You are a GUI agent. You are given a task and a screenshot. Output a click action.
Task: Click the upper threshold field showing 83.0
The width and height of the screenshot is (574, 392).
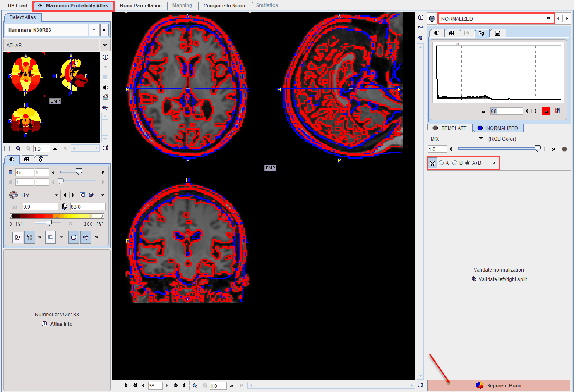tap(88, 207)
